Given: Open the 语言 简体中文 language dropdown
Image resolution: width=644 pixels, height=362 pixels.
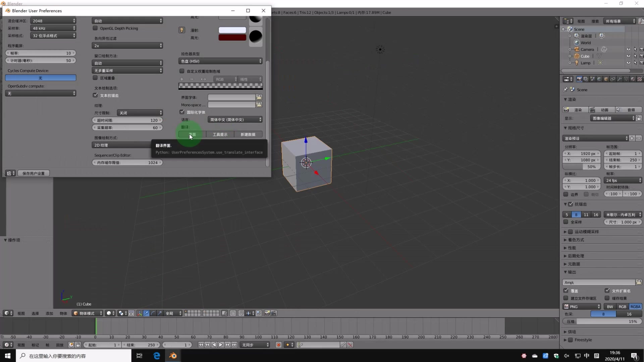Looking at the screenshot, I should point(235,120).
